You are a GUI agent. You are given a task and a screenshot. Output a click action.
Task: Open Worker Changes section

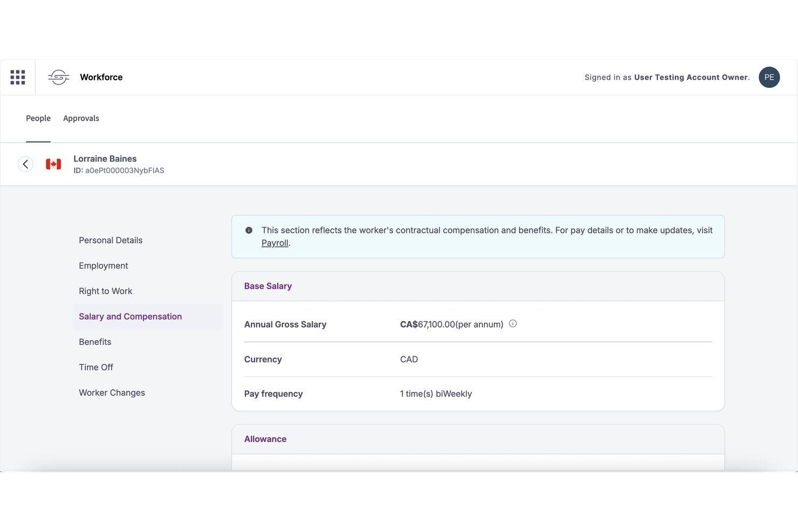click(112, 393)
